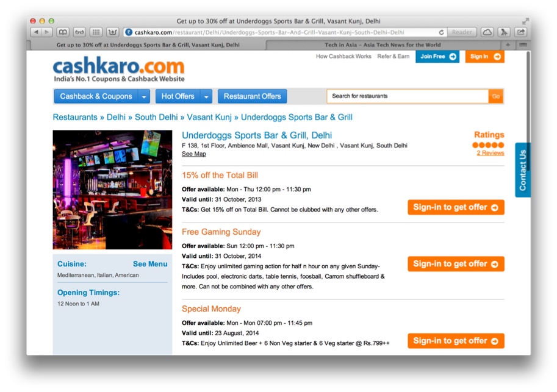Click the cashkaro.com logo
Viewport: 557px width, 392px height.
(x=118, y=69)
